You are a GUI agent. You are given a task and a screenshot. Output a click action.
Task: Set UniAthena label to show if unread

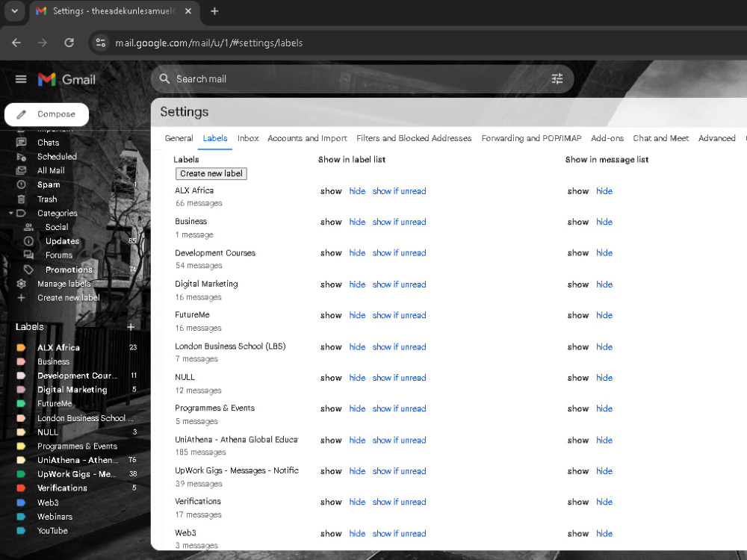pyautogui.click(x=399, y=440)
